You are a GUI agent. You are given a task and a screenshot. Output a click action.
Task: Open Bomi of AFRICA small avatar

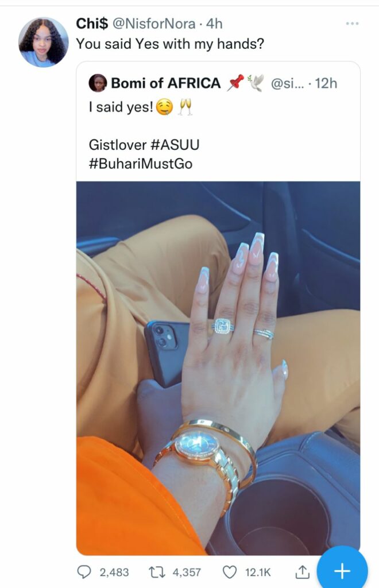tap(98, 83)
